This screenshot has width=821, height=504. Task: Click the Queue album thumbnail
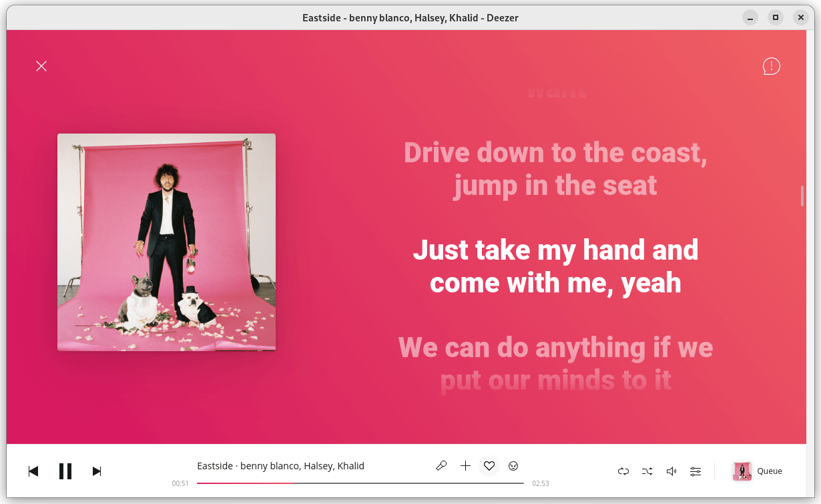click(x=742, y=471)
